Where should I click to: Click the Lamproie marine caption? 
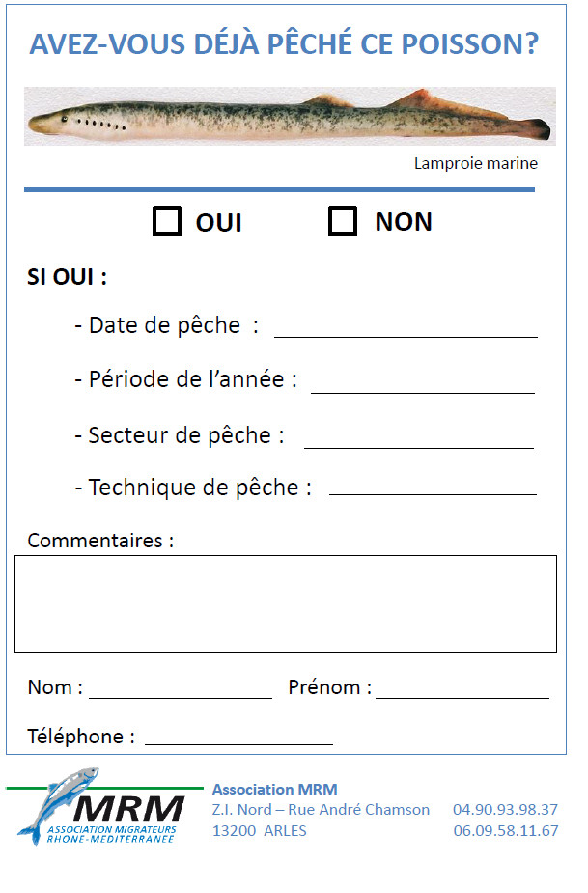[475, 164]
